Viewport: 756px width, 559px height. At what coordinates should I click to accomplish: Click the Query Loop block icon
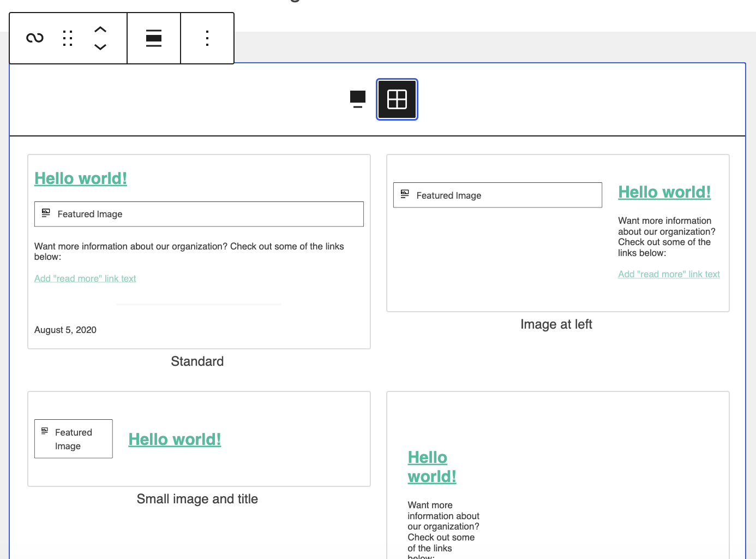click(35, 38)
